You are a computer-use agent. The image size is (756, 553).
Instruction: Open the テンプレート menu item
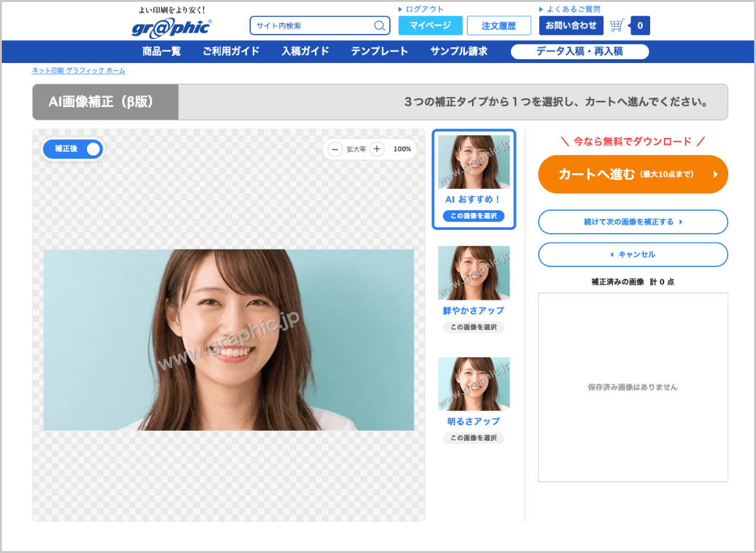(x=380, y=52)
